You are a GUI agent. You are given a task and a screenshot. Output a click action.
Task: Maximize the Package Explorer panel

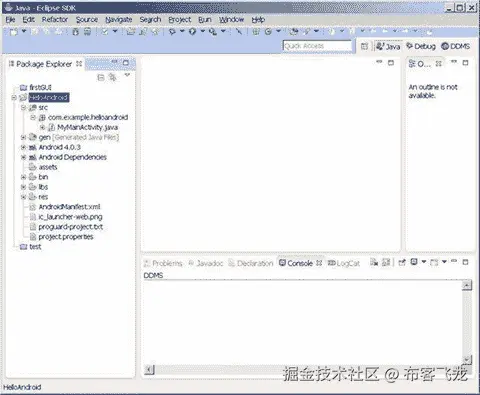click(126, 62)
